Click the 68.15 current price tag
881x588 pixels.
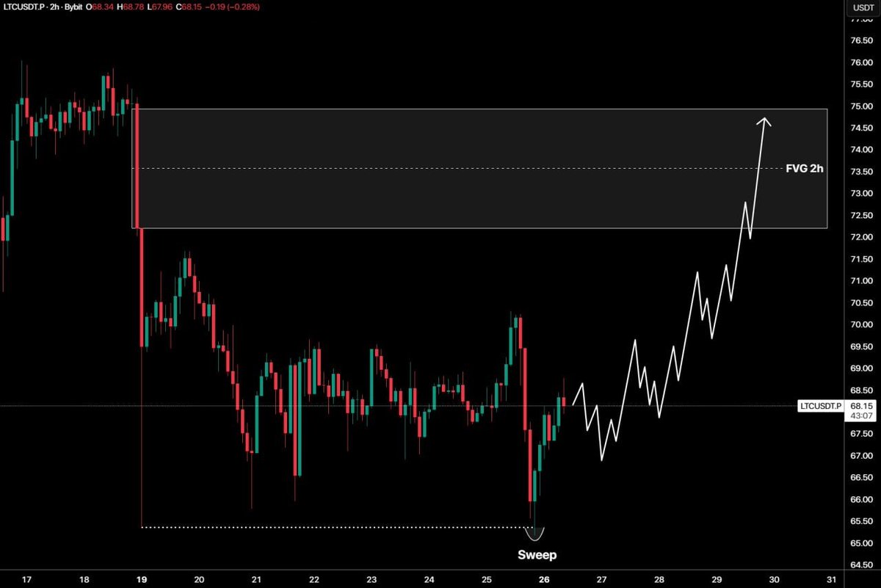860,406
